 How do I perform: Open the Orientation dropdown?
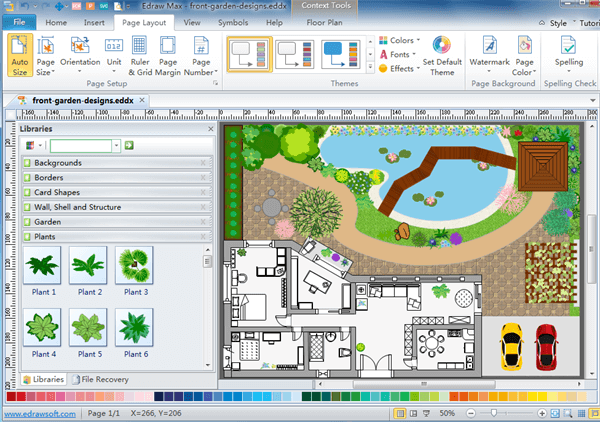(x=80, y=55)
